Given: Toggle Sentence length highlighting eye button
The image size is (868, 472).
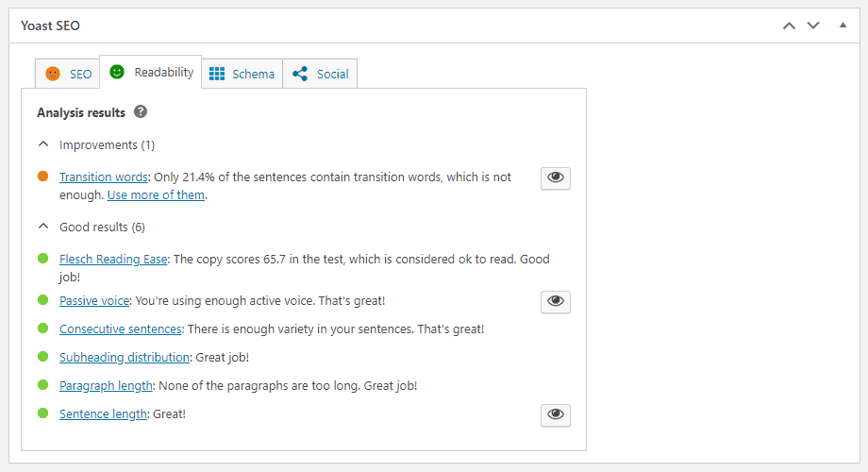Looking at the screenshot, I should point(556,415).
